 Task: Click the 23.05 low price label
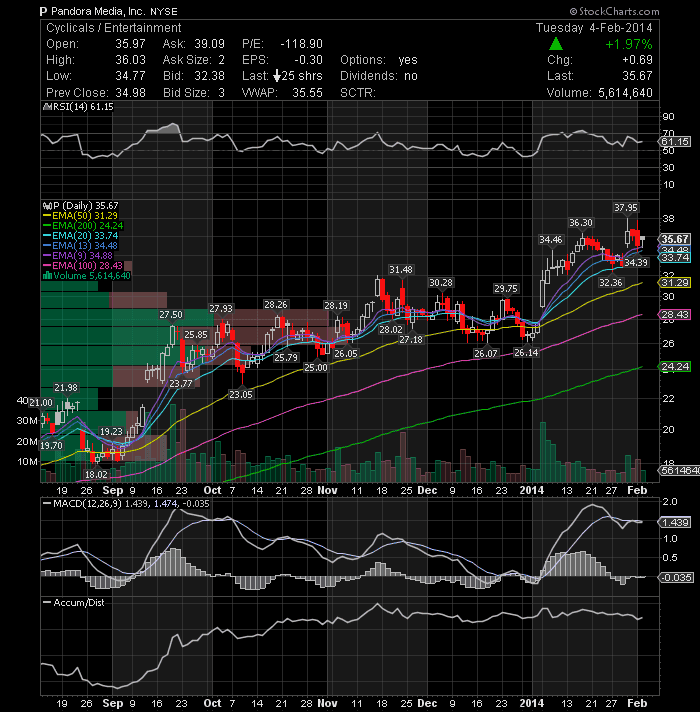(x=241, y=395)
